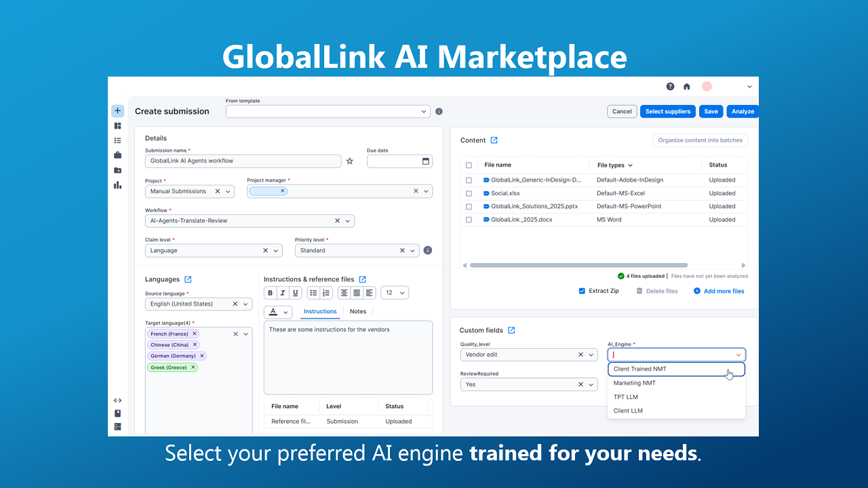
Task: Expand the ReviewRequired dropdown
Action: tap(591, 384)
